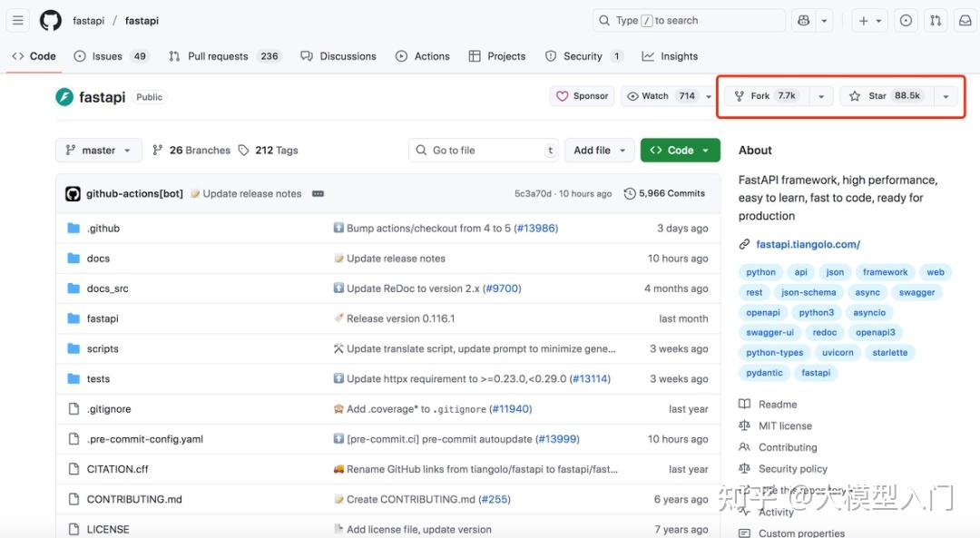980x538 pixels.
Task: View 5,966 Commits history
Action: click(x=665, y=194)
